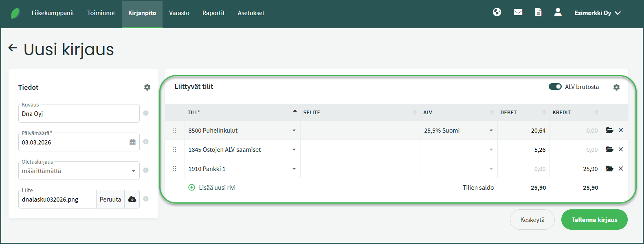Open Liittyvät tilit settings gear

click(616, 87)
